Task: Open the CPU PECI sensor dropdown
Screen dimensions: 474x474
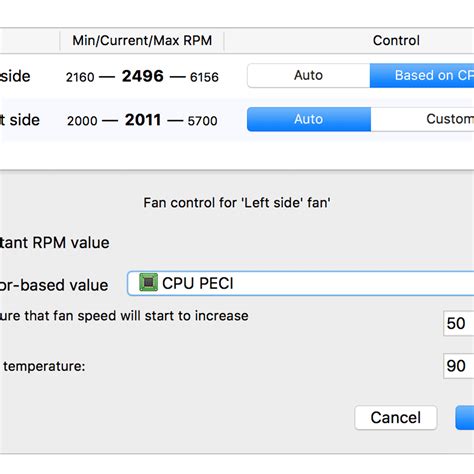Action: coord(300,283)
